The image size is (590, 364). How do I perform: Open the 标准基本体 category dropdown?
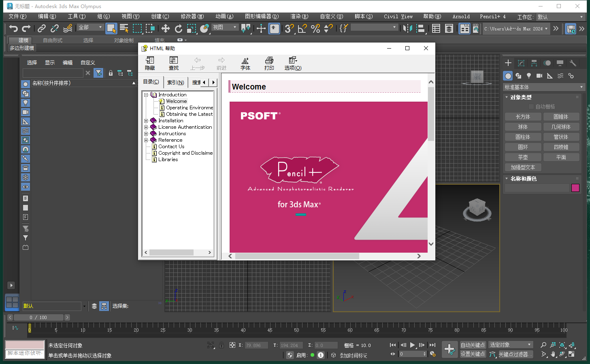543,87
